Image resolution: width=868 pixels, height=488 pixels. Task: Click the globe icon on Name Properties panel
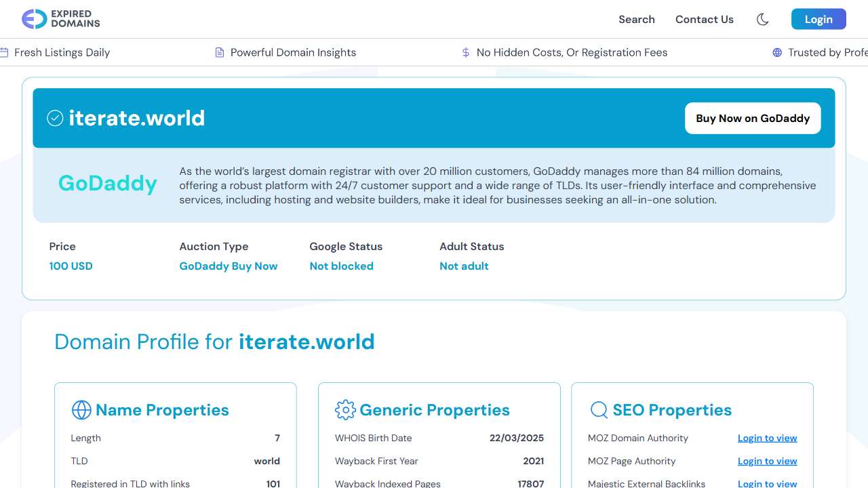pyautogui.click(x=81, y=410)
